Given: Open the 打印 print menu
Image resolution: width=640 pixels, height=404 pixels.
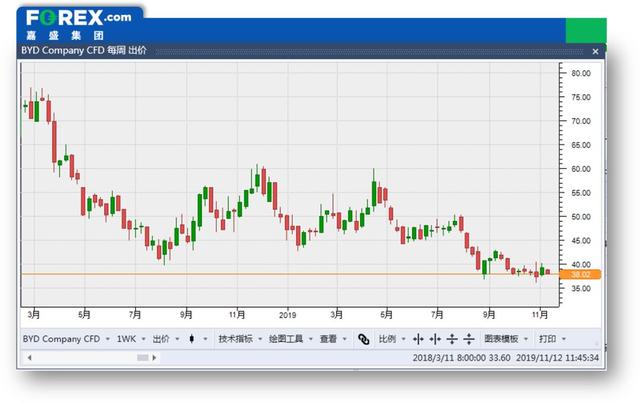Looking at the screenshot, I should 552,339.
